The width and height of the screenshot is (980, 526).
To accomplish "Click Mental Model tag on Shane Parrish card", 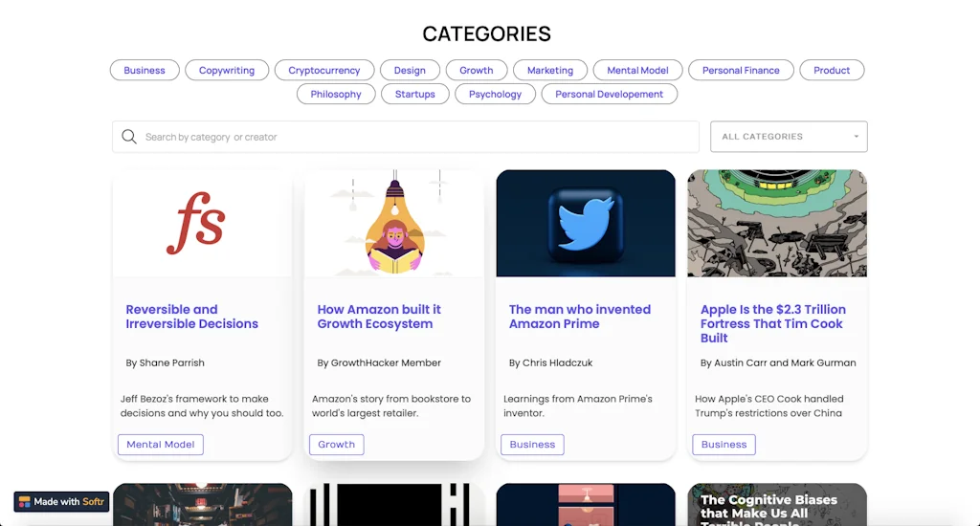I will (x=161, y=444).
